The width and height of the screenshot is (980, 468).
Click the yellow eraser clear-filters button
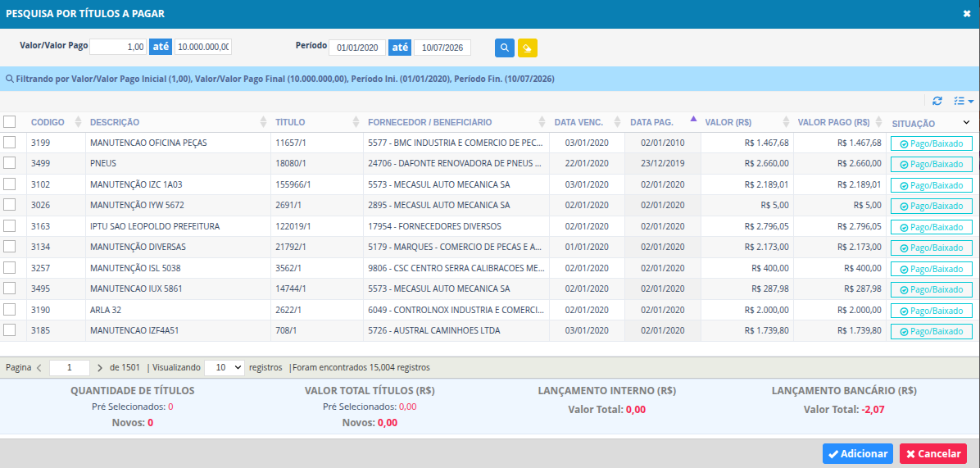pyautogui.click(x=528, y=48)
